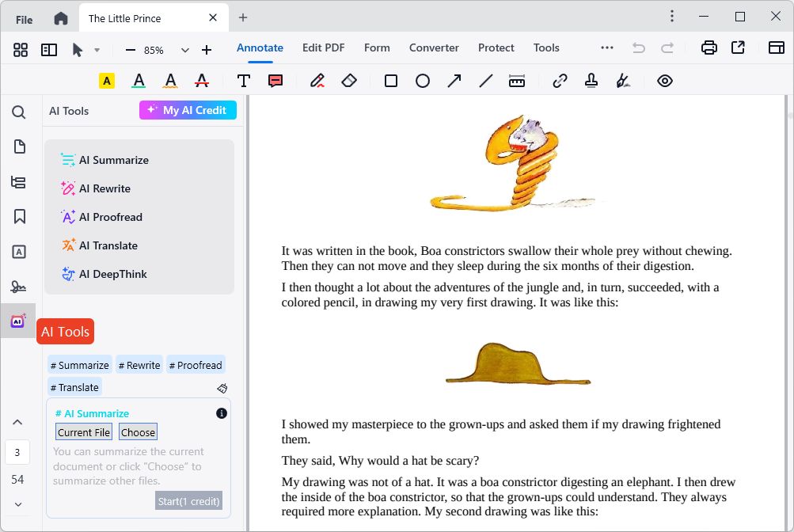Select the Eraser tool
Image resolution: width=794 pixels, height=532 pixels.
(x=349, y=80)
